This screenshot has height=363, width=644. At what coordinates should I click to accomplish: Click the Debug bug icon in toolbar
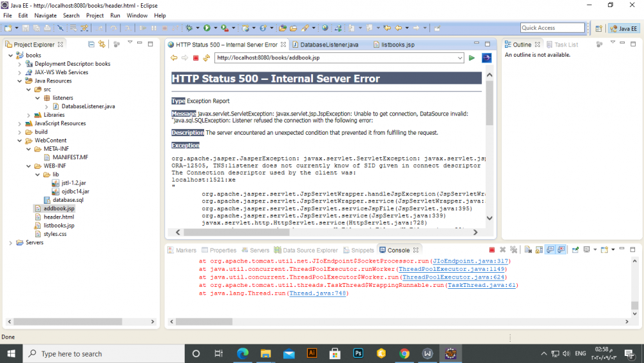[189, 28]
